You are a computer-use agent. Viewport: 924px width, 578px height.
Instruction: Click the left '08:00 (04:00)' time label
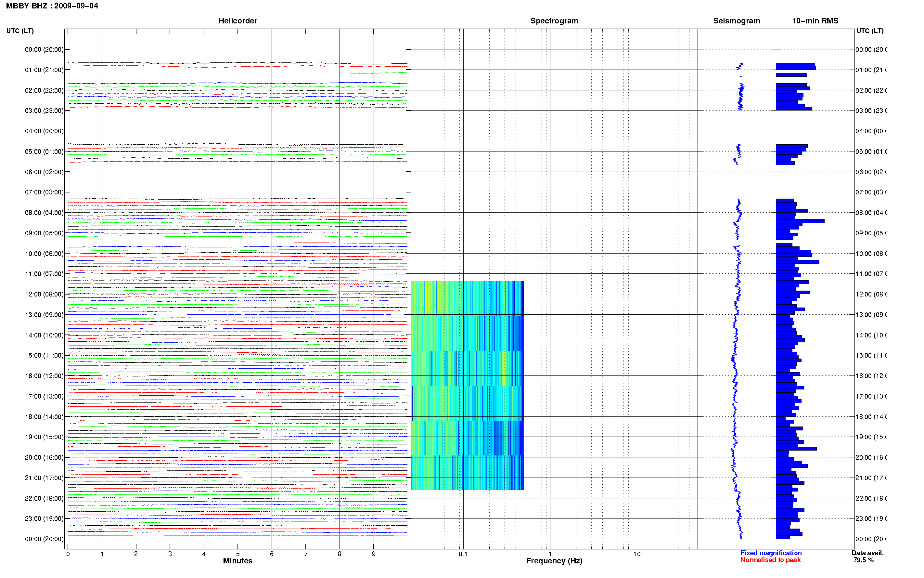[44, 213]
